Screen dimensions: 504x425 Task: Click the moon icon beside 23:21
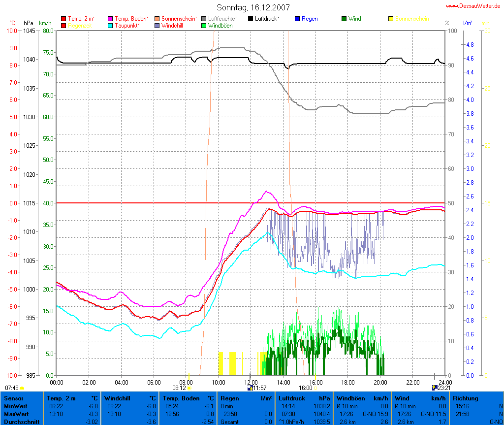click(x=435, y=388)
